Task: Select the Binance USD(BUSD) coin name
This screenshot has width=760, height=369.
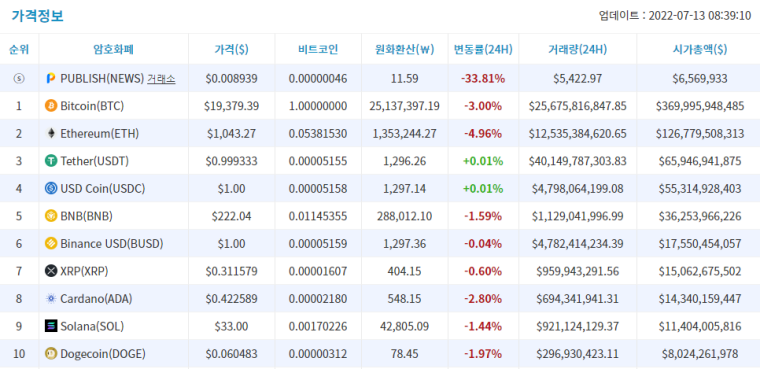Action: 111,244
